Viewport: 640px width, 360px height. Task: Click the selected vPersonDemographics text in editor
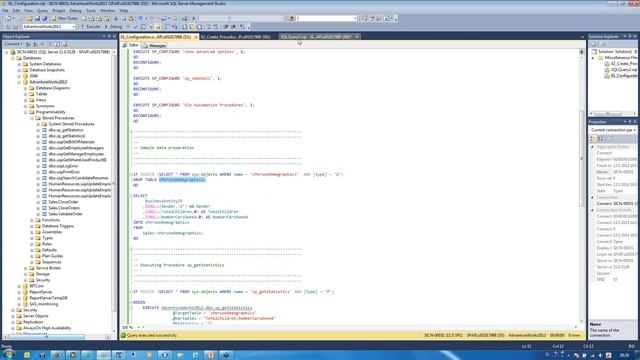[182, 180]
